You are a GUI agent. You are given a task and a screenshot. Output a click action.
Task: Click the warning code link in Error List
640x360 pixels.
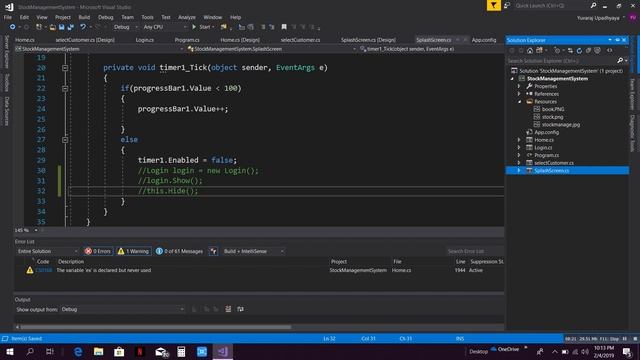click(44, 270)
